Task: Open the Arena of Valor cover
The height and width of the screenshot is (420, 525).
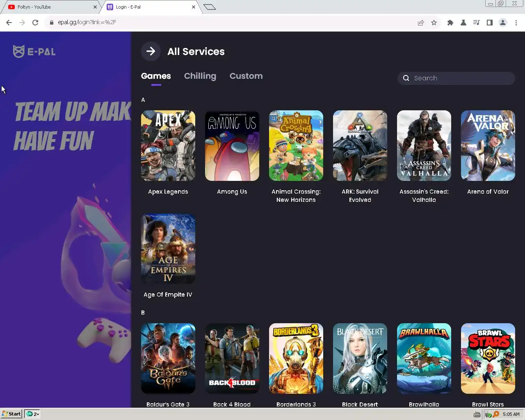Action: click(x=488, y=146)
